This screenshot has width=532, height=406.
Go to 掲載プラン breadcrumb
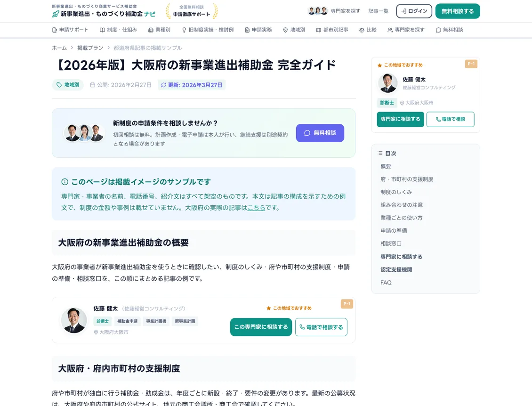tap(90, 48)
